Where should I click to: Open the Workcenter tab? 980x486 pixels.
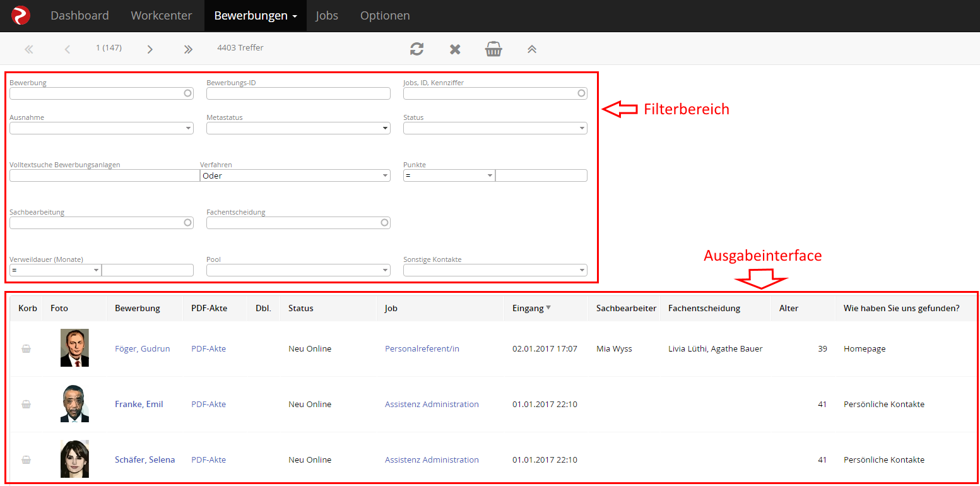coord(162,16)
